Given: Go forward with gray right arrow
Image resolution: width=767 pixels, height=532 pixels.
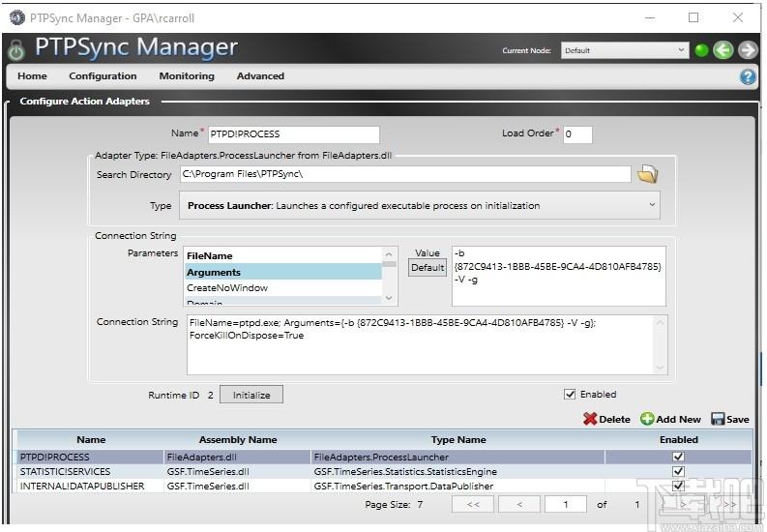Looking at the screenshot, I should click(748, 50).
